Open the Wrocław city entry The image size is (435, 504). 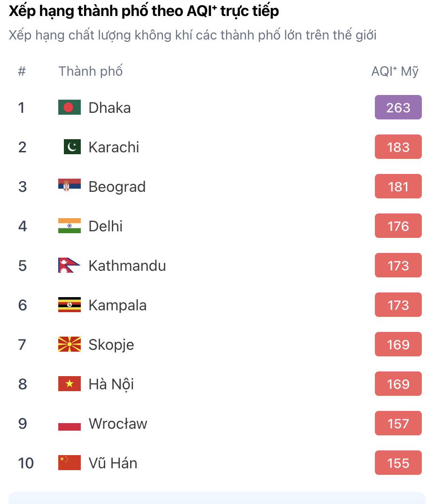pyautogui.click(x=118, y=424)
